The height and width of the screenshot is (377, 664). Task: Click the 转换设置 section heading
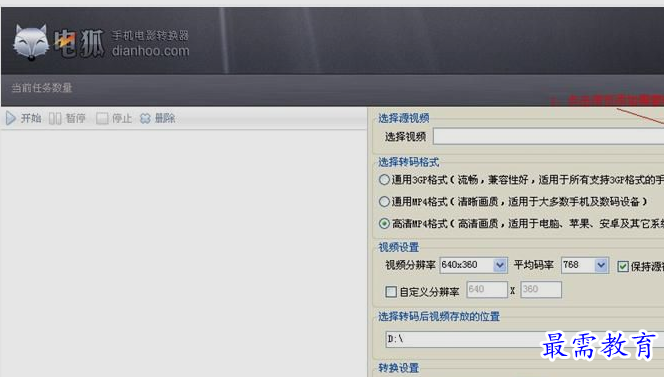398,368
